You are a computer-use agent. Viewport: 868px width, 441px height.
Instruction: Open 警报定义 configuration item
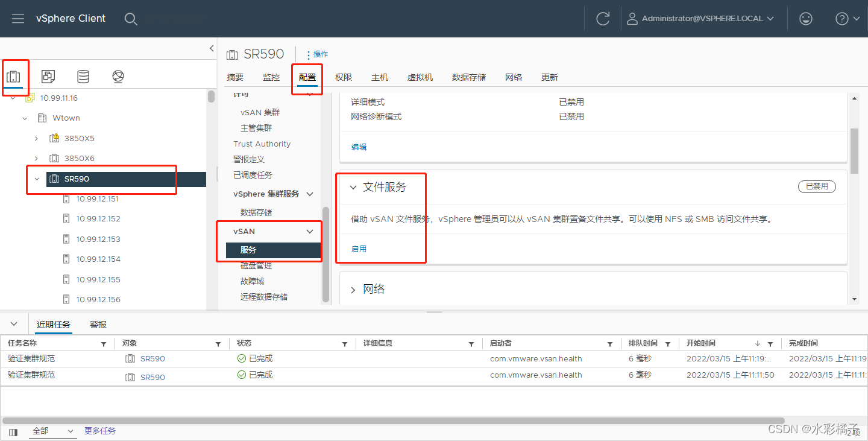click(x=249, y=159)
